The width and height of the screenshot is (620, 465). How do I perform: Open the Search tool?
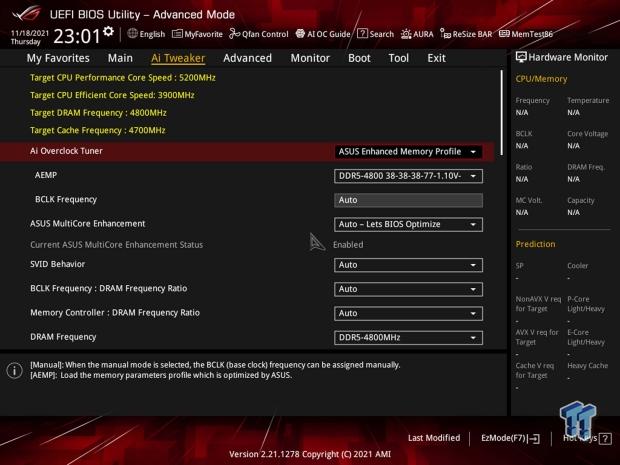(375, 34)
